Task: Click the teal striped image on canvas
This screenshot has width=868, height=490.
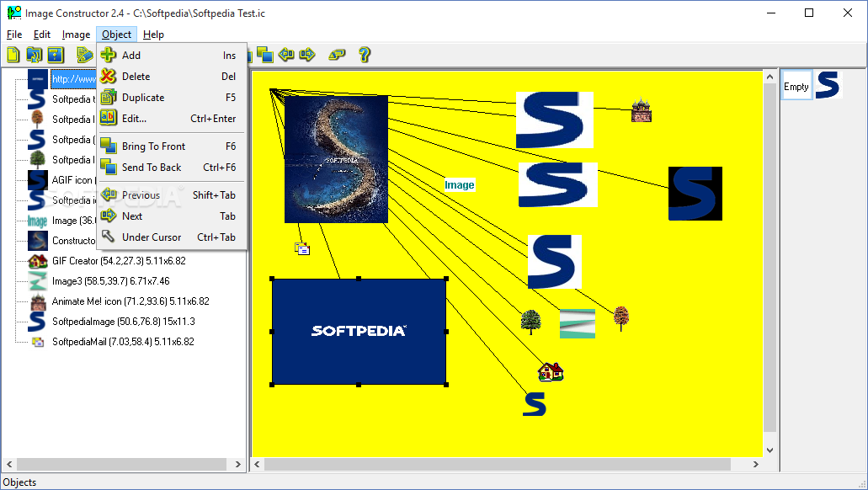Action: tap(578, 323)
